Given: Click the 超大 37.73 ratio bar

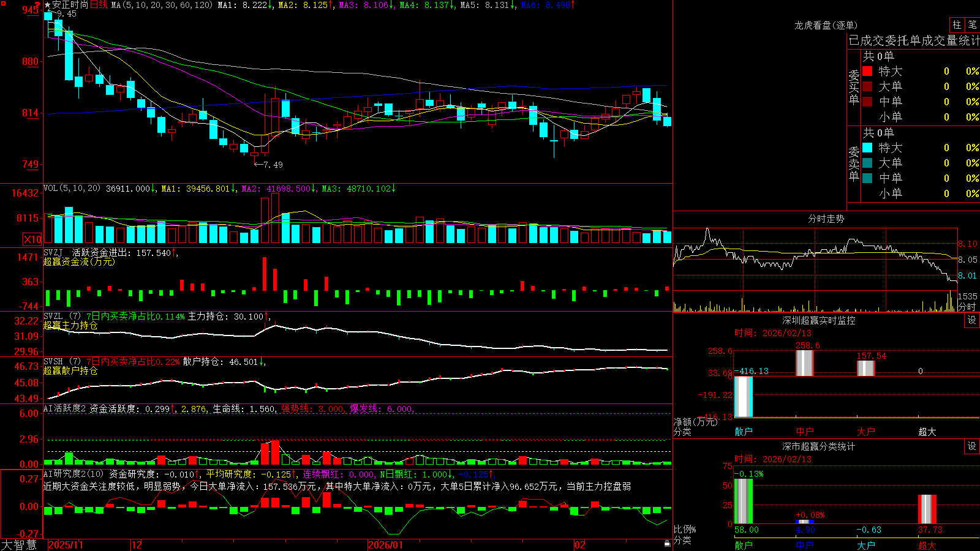Looking at the screenshot, I should coord(927,509).
